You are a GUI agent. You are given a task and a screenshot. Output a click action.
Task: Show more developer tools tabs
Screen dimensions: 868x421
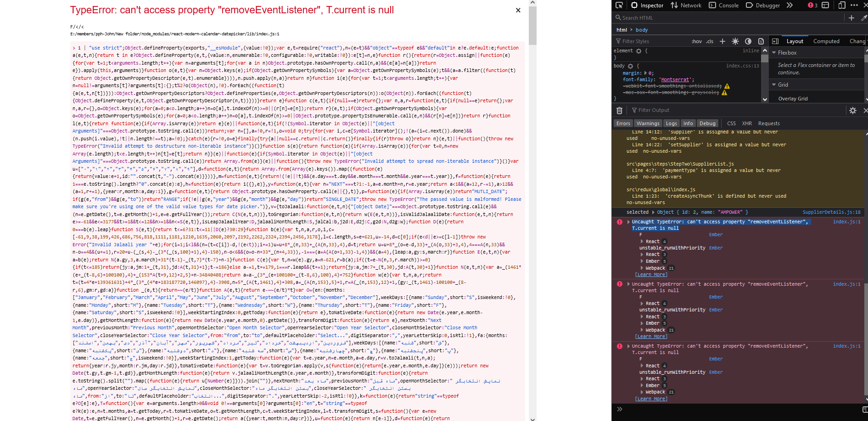790,5
